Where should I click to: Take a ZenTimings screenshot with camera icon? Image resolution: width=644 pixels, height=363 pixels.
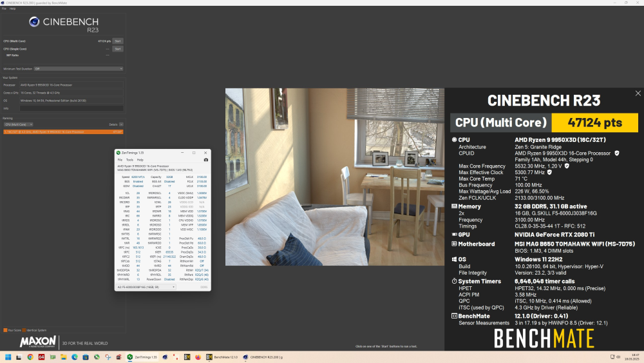206,159
